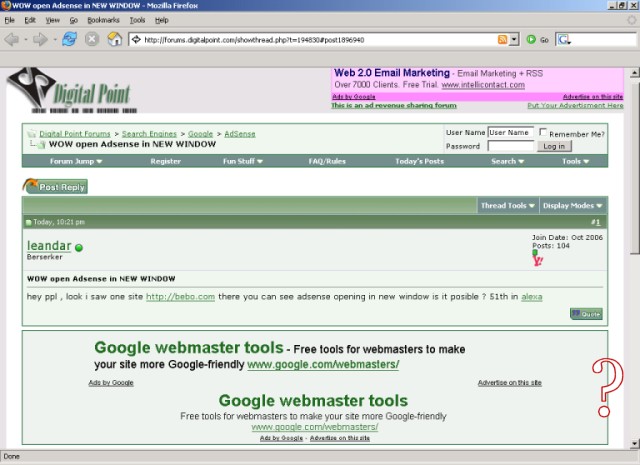Screen dimensions: 640x465
Task: Open the Firefox Tools menu in menu bar
Action: pyautogui.click(x=137, y=20)
